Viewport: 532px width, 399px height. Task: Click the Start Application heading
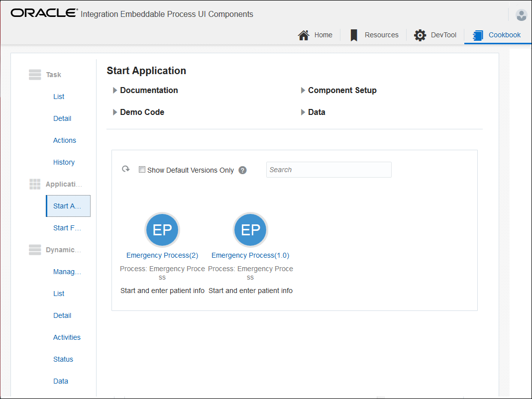coord(146,71)
